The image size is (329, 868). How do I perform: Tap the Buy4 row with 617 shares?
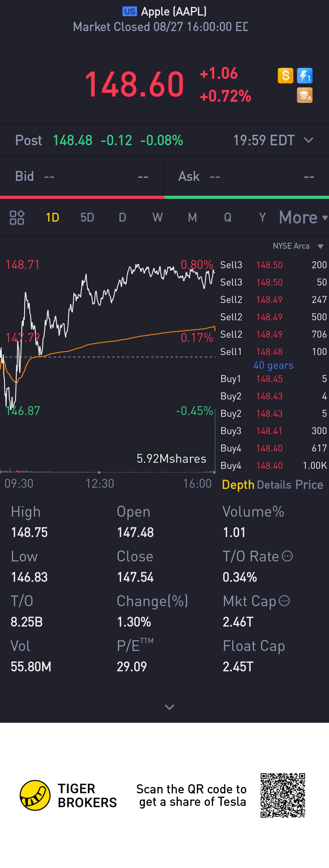coord(273,448)
